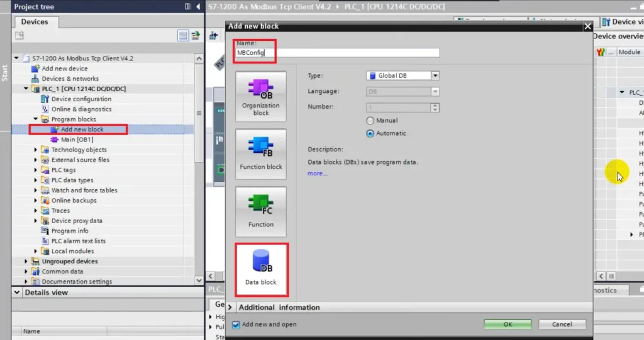The height and width of the screenshot is (340, 644).
Task: Click the Device view icon
Action: click(x=606, y=22)
